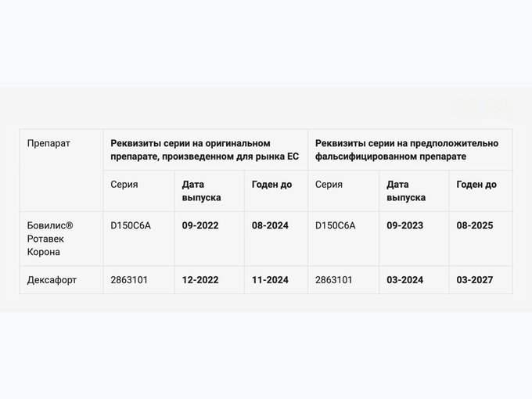Click the 03-2024 release date cell
The image size is (532, 399).
[x=414, y=280]
